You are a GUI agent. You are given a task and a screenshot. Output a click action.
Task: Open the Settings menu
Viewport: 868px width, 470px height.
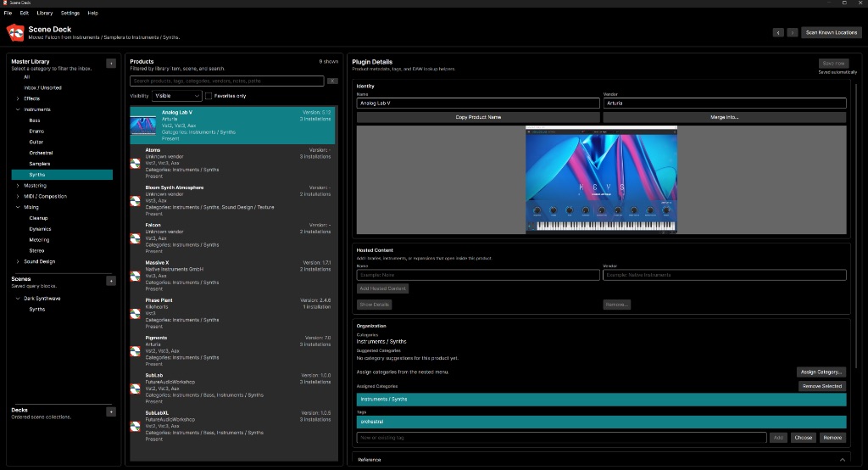click(x=70, y=13)
